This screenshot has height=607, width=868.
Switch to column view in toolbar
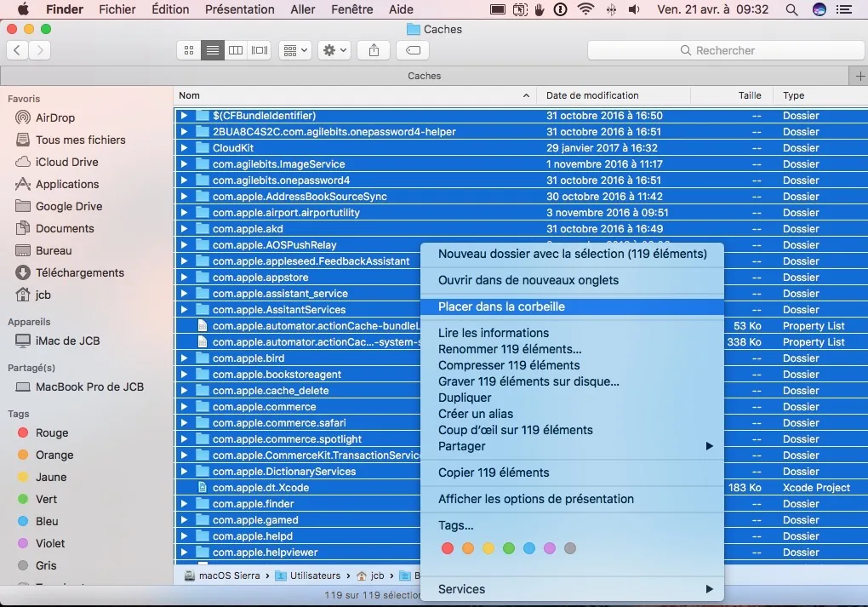pos(236,50)
